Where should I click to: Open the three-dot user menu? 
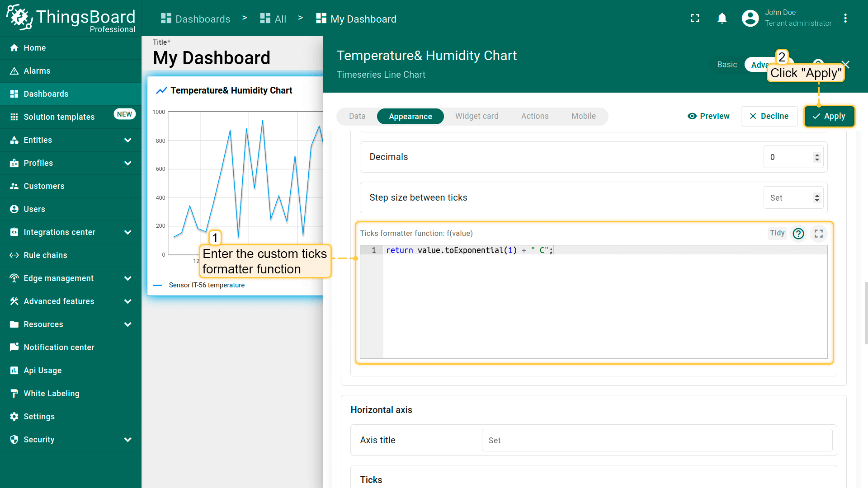(x=845, y=19)
